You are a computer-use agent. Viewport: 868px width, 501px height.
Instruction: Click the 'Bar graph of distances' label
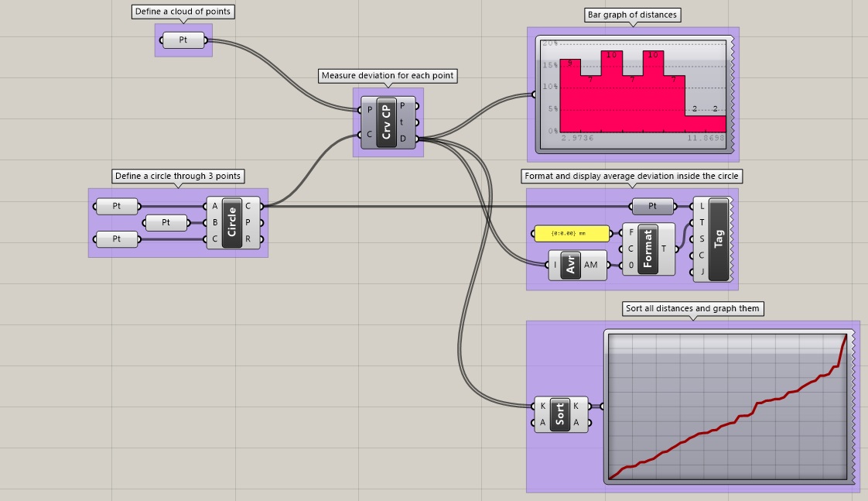point(632,15)
